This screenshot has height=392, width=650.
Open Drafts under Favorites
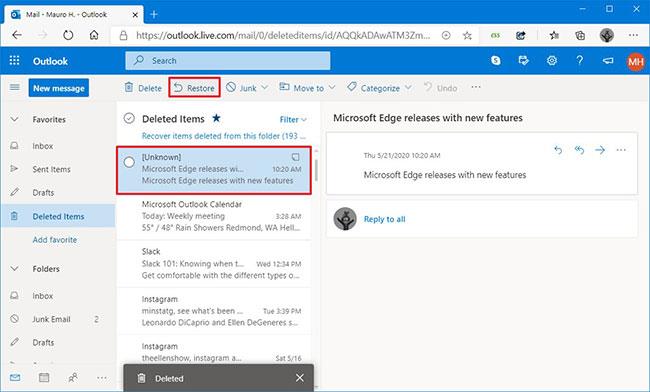58,192
